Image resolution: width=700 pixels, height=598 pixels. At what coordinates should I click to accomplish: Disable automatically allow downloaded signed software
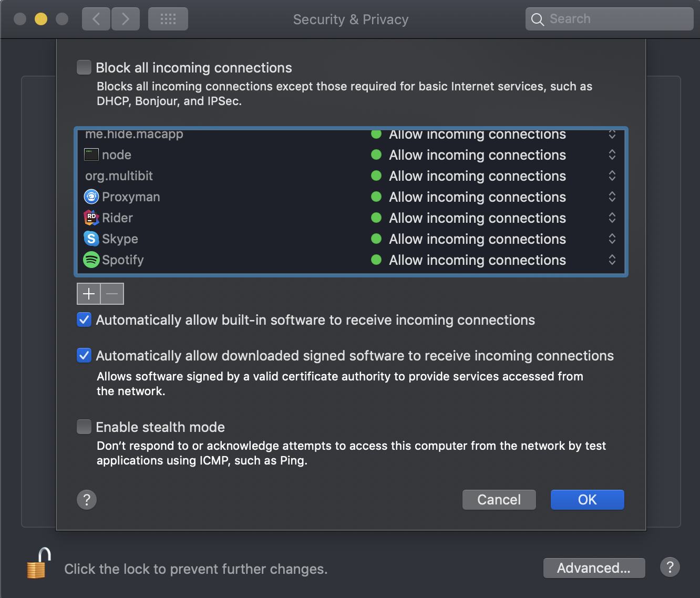pos(84,355)
